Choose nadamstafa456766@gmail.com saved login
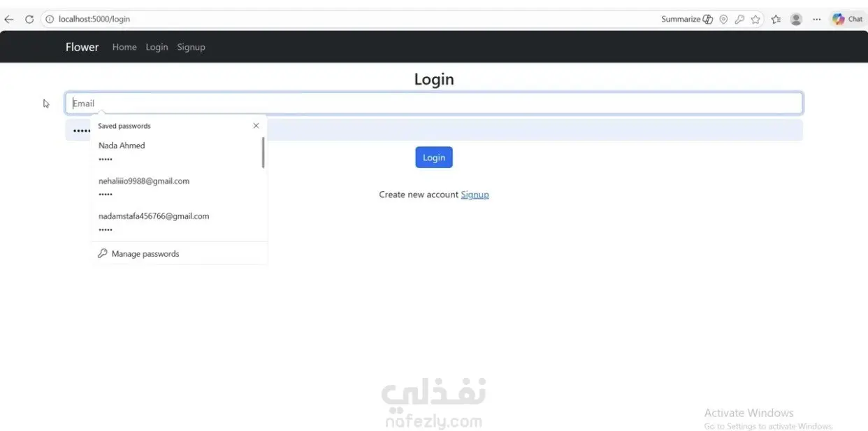Image resolution: width=868 pixels, height=431 pixels. pyautogui.click(x=176, y=222)
